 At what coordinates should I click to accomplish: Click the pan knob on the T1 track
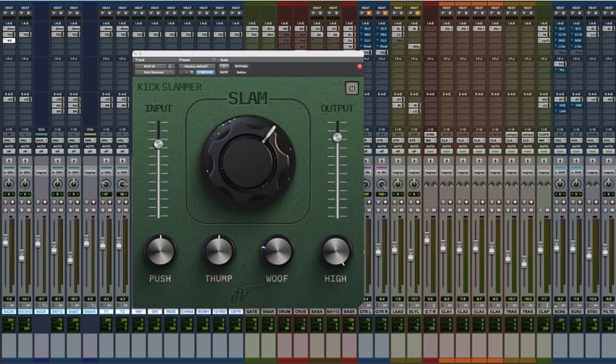106,184
